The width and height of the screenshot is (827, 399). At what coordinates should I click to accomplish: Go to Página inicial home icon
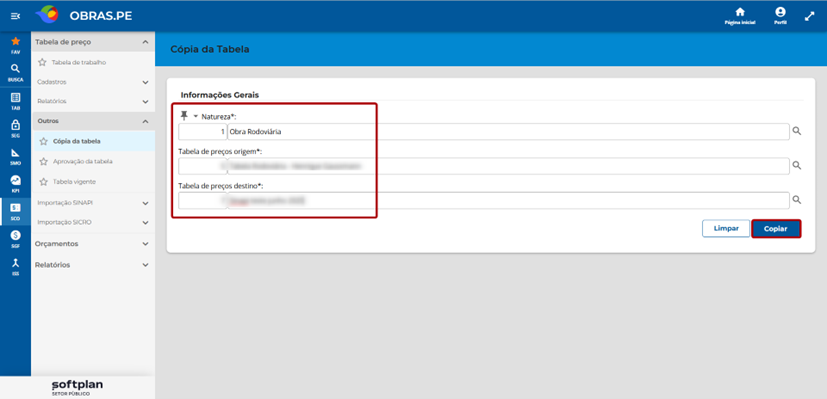tap(740, 16)
